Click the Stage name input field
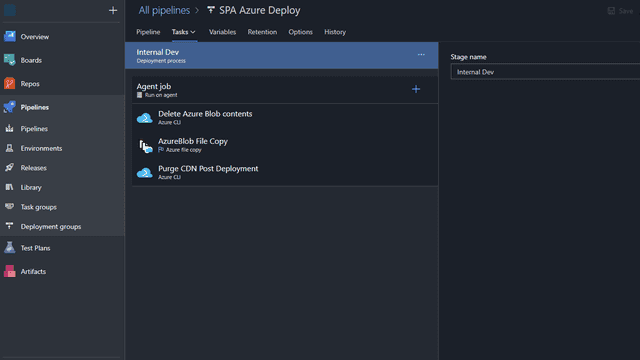The width and height of the screenshot is (640, 360). [545, 72]
